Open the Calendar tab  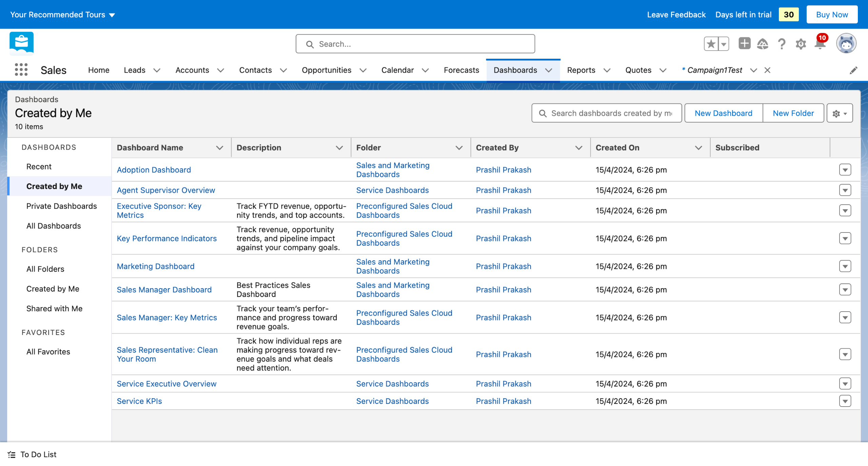coord(397,70)
